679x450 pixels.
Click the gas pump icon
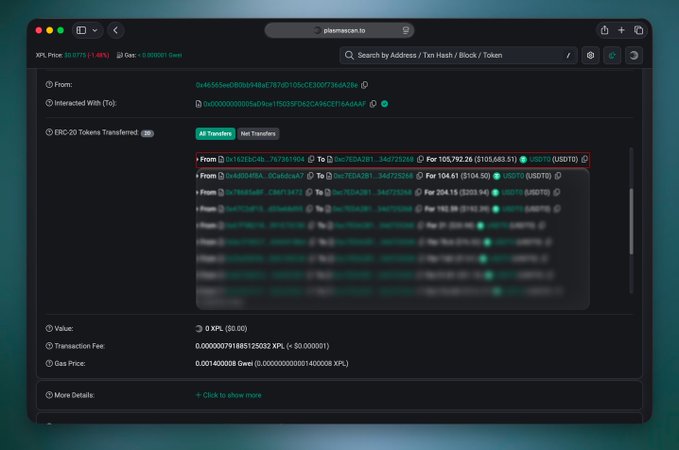[120, 55]
